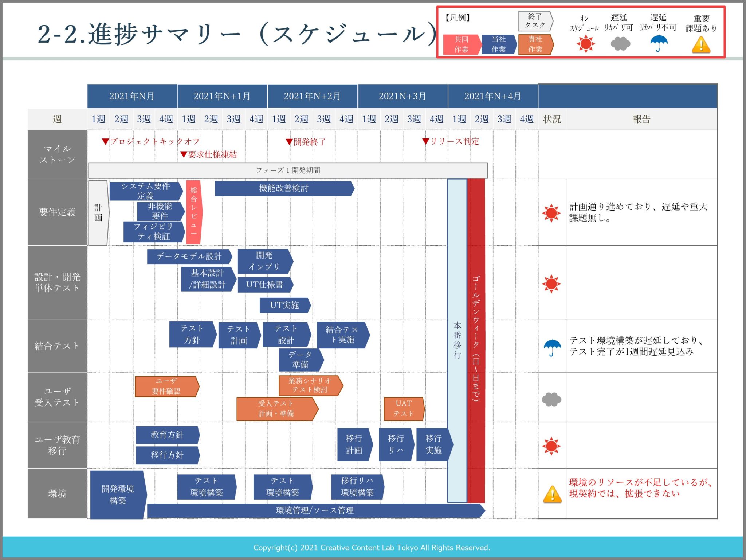
Task: Click the UAT テスト orange task bar
Action: [x=404, y=408]
